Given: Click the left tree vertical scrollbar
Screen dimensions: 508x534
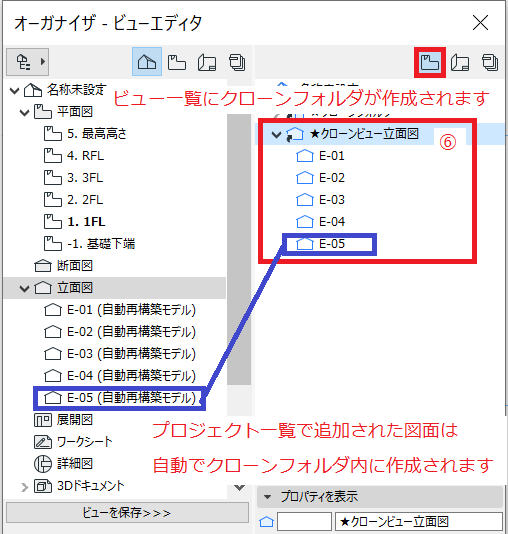Looking at the screenshot, I should click(x=239, y=249).
